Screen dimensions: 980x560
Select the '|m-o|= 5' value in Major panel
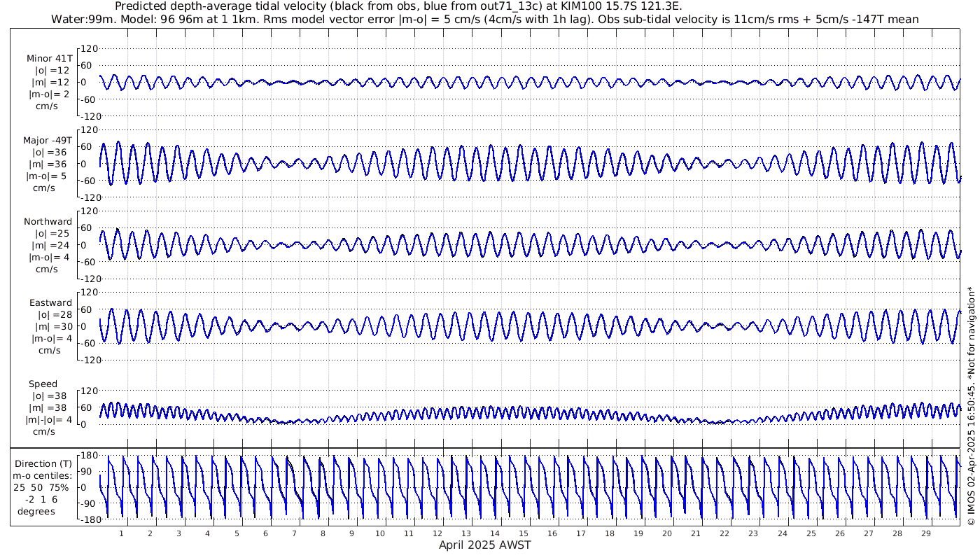tap(47, 176)
